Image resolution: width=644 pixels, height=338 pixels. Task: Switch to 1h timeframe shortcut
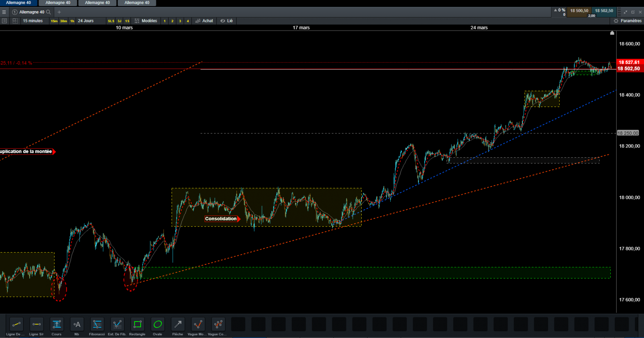(72, 21)
